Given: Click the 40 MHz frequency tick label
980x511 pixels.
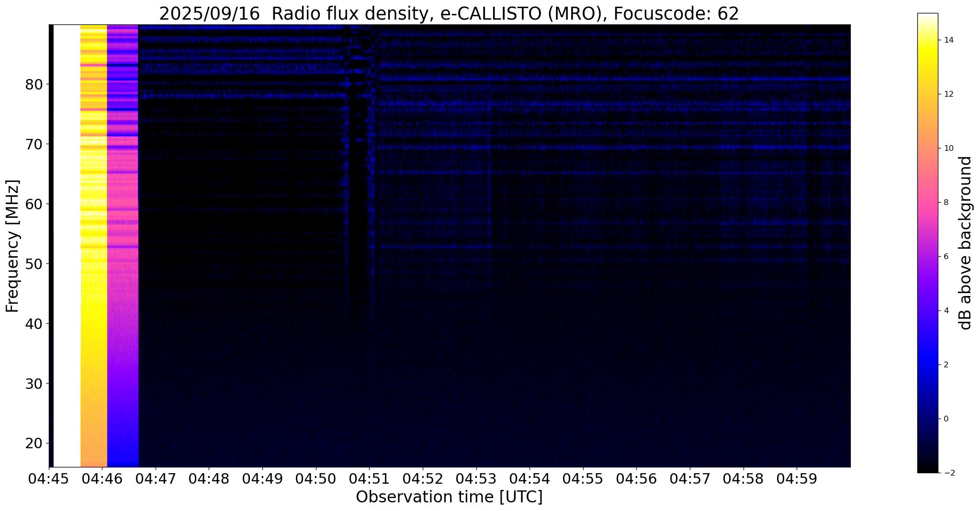Looking at the screenshot, I should click(34, 324).
